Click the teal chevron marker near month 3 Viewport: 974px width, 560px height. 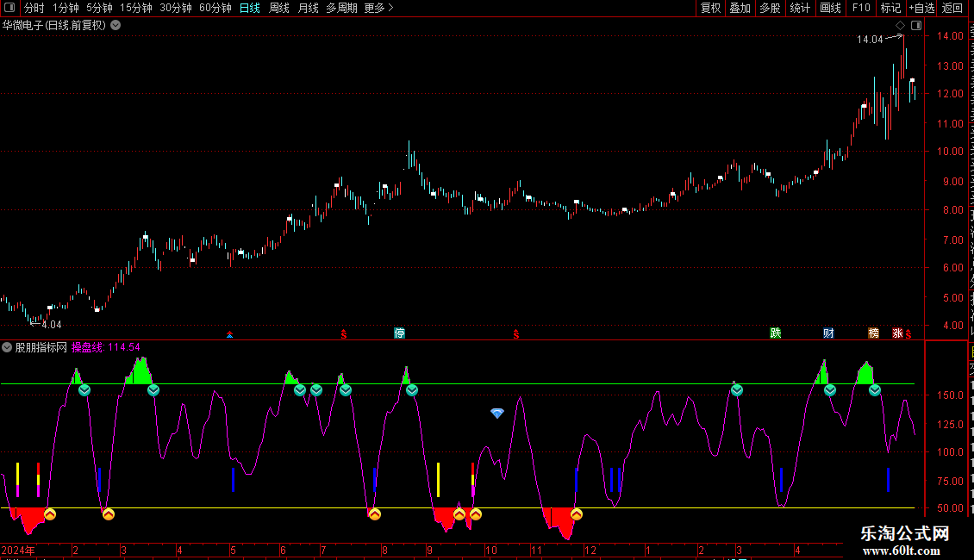point(153,390)
